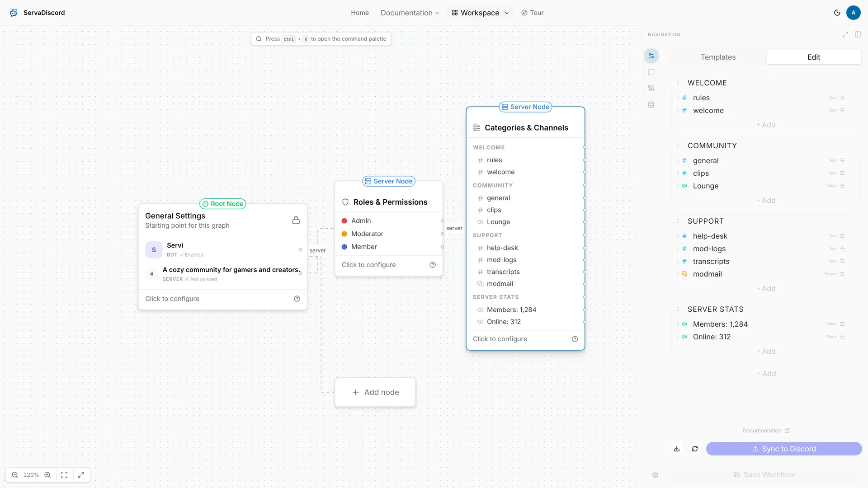Click help icon in Roles & Permissions node

coord(433,265)
